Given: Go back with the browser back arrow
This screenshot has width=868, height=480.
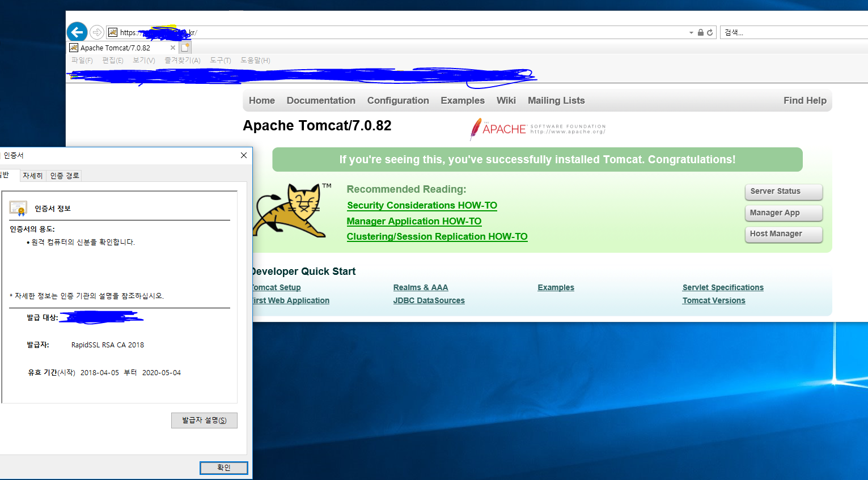Looking at the screenshot, I should (x=77, y=32).
